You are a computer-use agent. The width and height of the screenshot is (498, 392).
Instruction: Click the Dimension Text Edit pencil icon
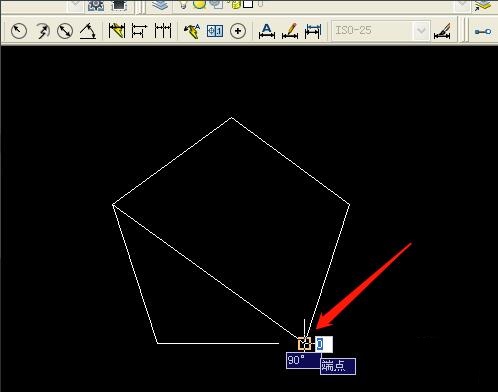(290, 31)
